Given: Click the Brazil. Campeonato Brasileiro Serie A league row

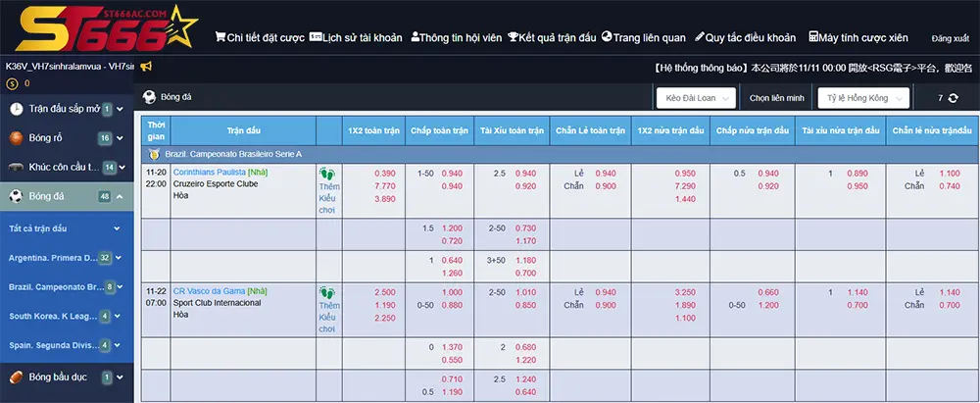Looking at the screenshot, I should 560,154.
